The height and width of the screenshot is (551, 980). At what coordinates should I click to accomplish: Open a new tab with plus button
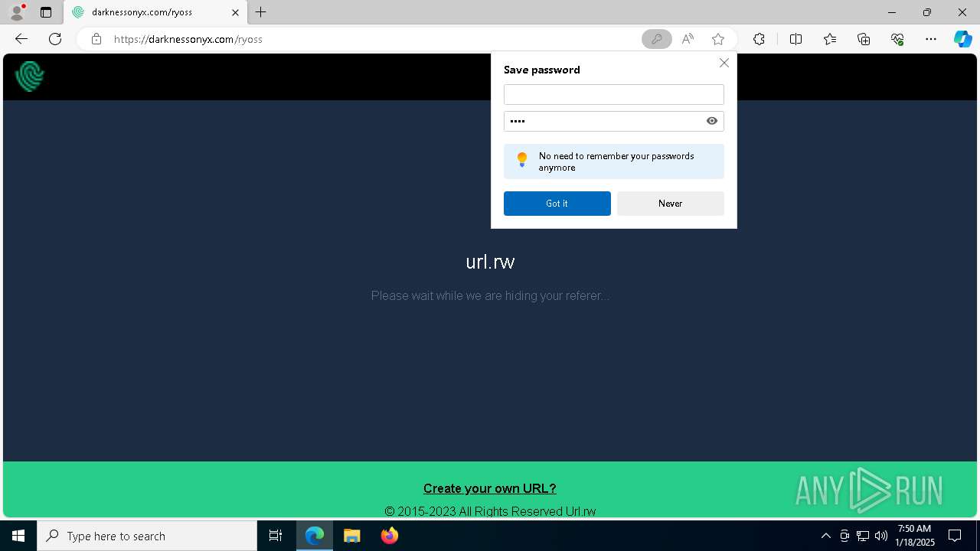[261, 12]
